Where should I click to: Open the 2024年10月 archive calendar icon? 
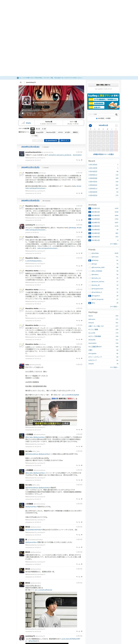[x=90, y=212]
